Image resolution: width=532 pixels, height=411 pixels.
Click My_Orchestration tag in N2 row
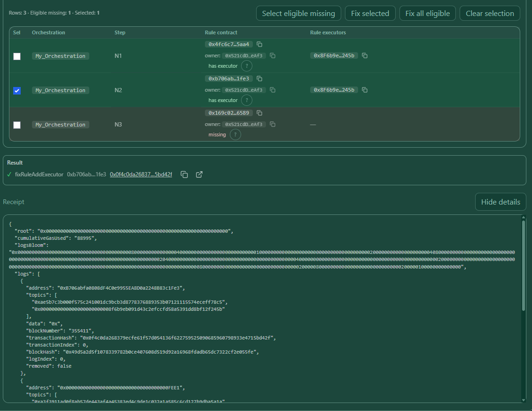(x=61, y=90)
